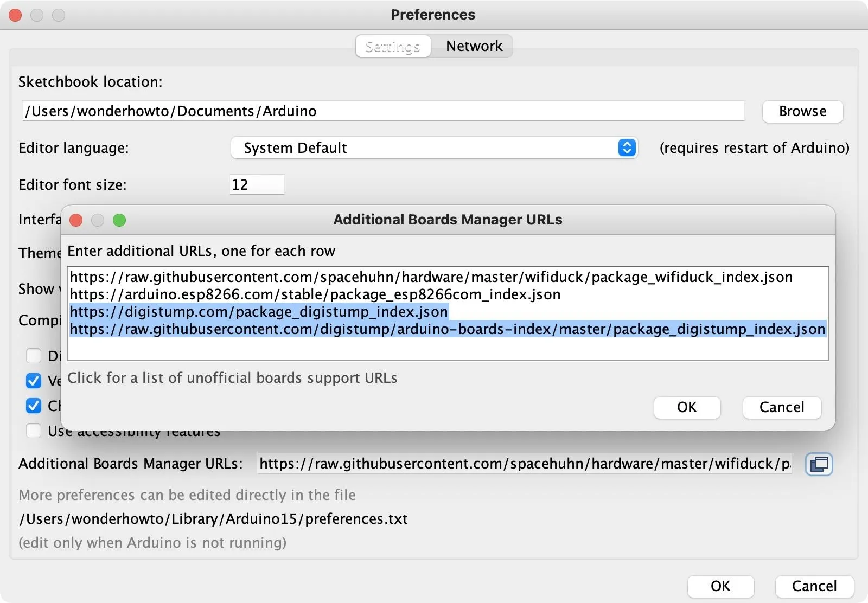This screenshot has height=603, width=868.
Task: Click the Additional Boards Manager URLs text field
Action: click(x=525, y=464)
